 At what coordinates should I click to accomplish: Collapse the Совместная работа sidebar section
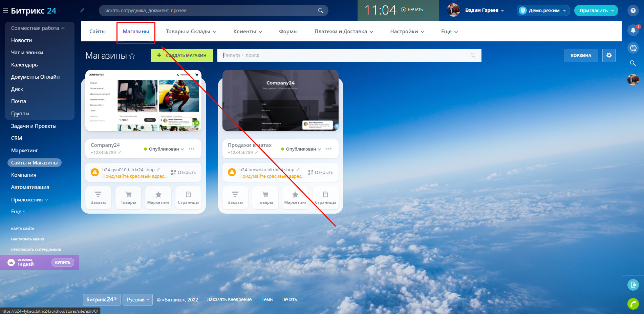(x=38, y=28)
